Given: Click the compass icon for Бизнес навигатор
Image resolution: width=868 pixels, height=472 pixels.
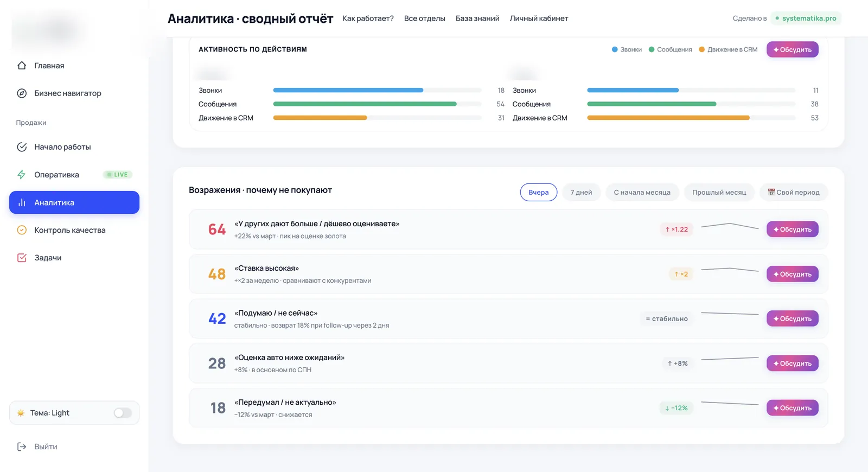Looking at the screenshot, I should coord(22,93).
